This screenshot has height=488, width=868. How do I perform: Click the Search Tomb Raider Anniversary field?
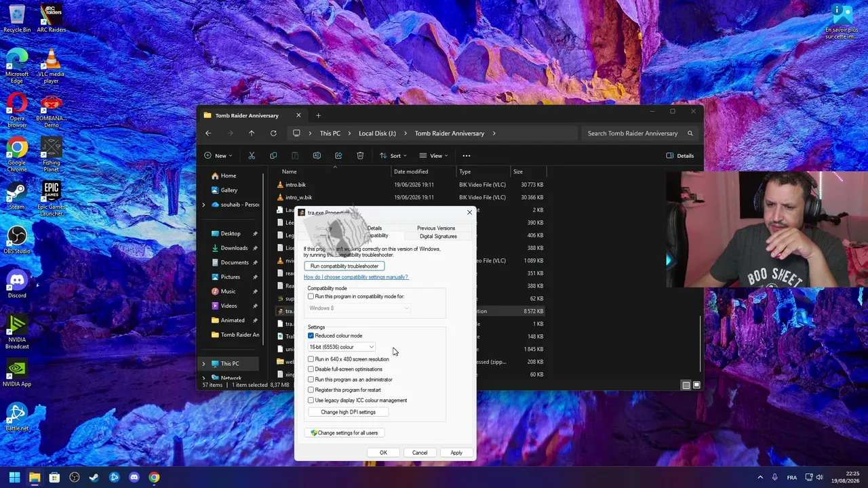click(x=639, y=134)
